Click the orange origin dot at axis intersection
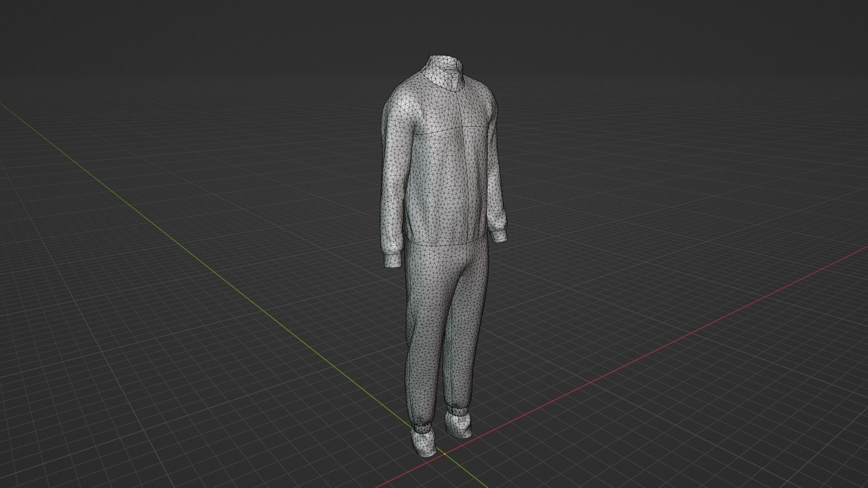 [x=445, y=454]
